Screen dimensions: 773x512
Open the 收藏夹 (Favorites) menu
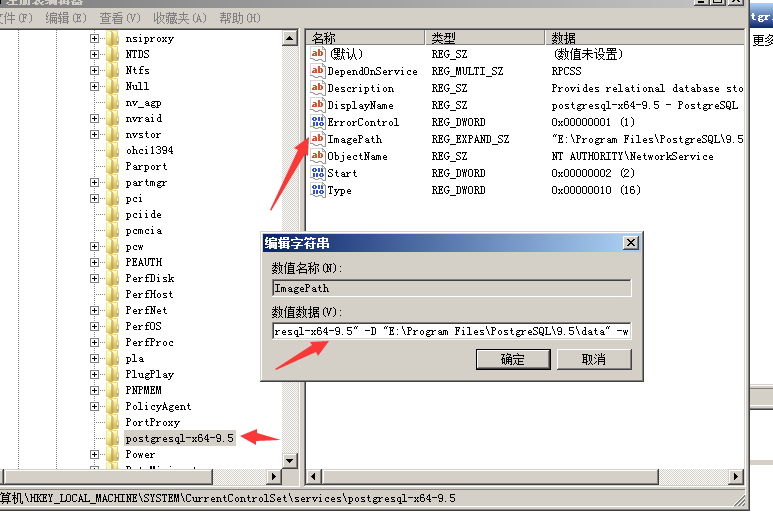coord(180,18)
